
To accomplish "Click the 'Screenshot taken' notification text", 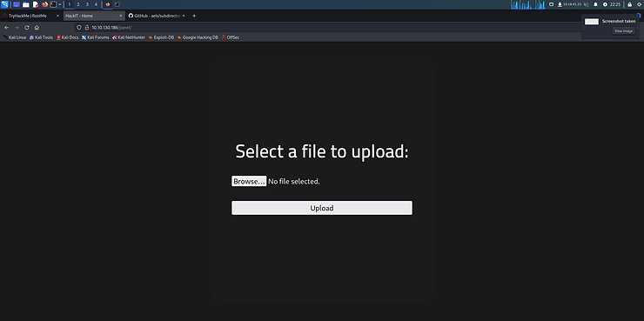I will pyautogui.click(x=619, y=21).
